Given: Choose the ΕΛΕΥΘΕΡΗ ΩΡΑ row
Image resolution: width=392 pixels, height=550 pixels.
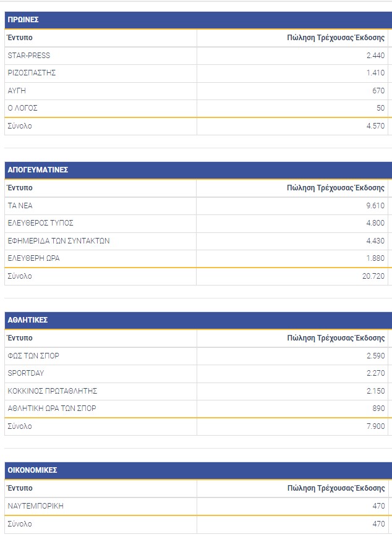Looking at the screenshot, I should click(33, 258).
